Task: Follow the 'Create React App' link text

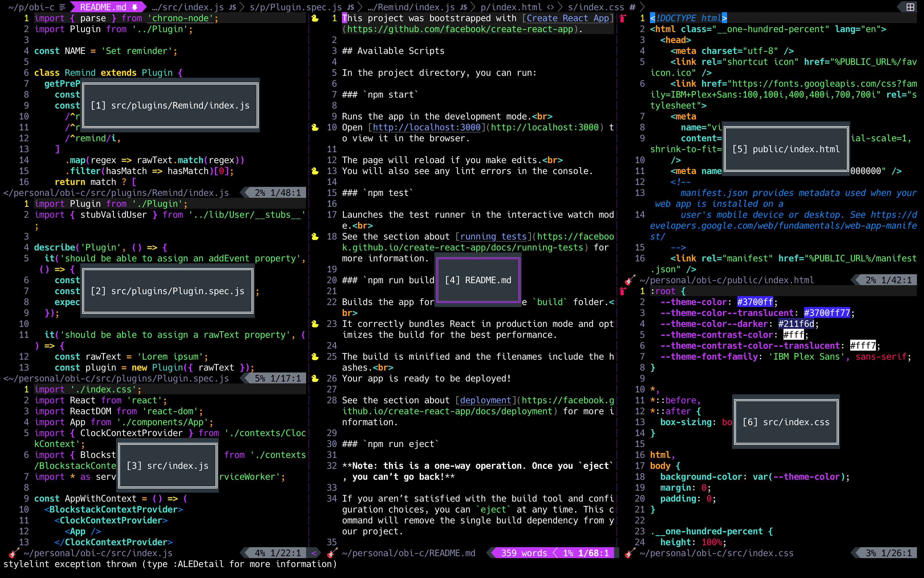Action: [x=568, y=18]
